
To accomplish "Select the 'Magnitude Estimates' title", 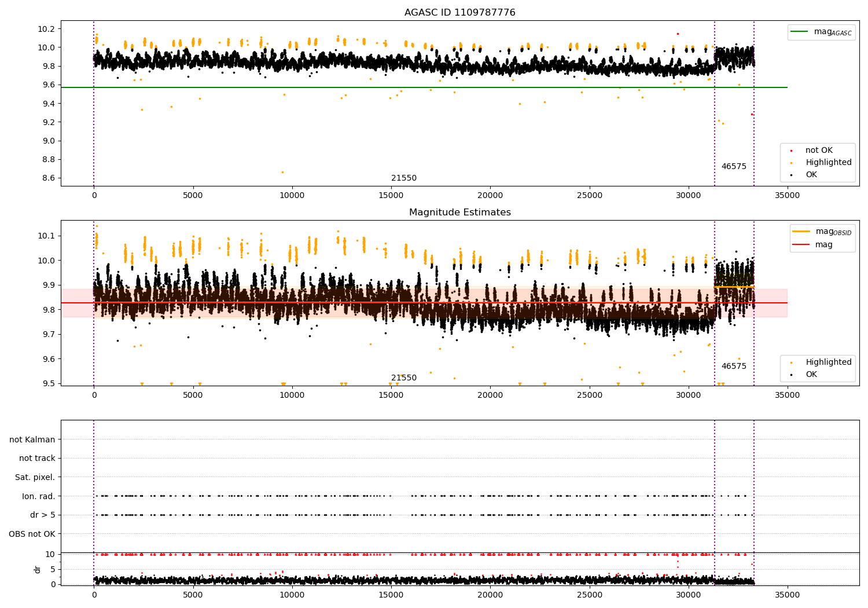I will point(459,213).
